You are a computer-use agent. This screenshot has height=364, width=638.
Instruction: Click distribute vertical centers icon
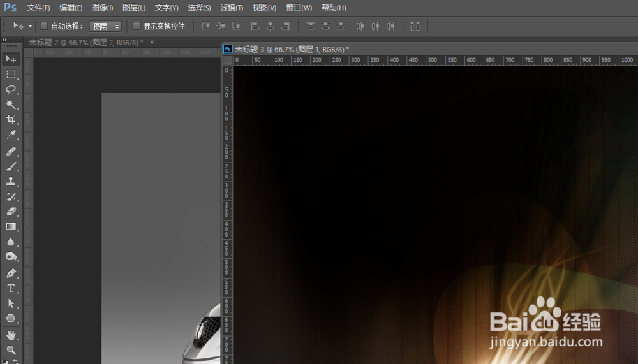[x=325, y=26]
